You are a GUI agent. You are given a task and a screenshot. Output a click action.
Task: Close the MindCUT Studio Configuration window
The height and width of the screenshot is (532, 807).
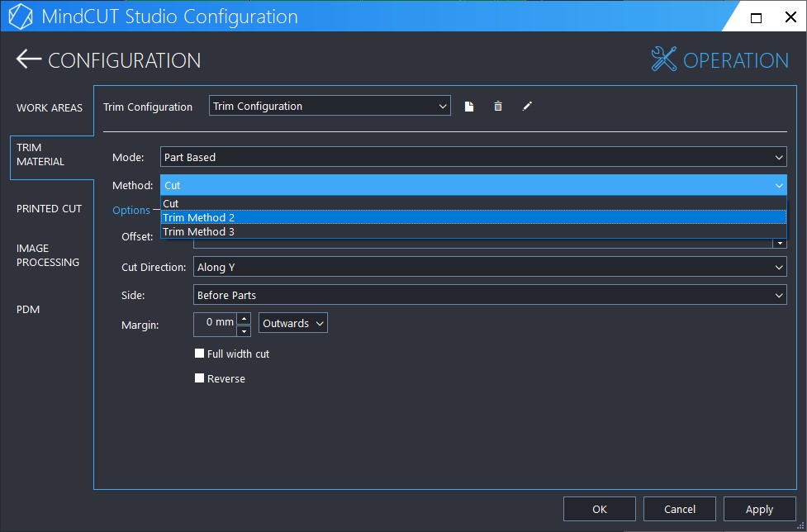[x=790, y=17]
